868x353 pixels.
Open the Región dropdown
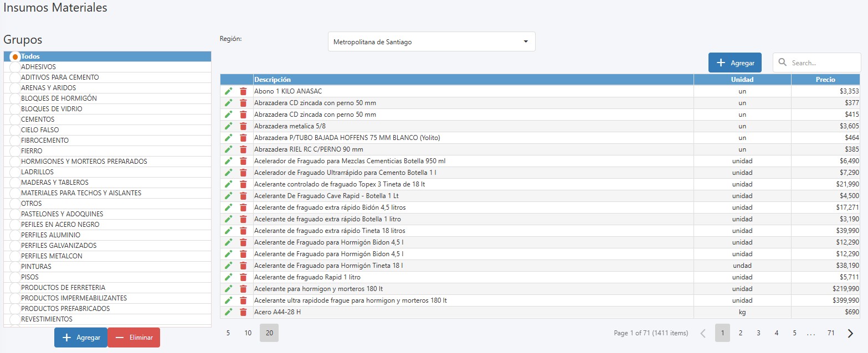(x=432, y=41)
